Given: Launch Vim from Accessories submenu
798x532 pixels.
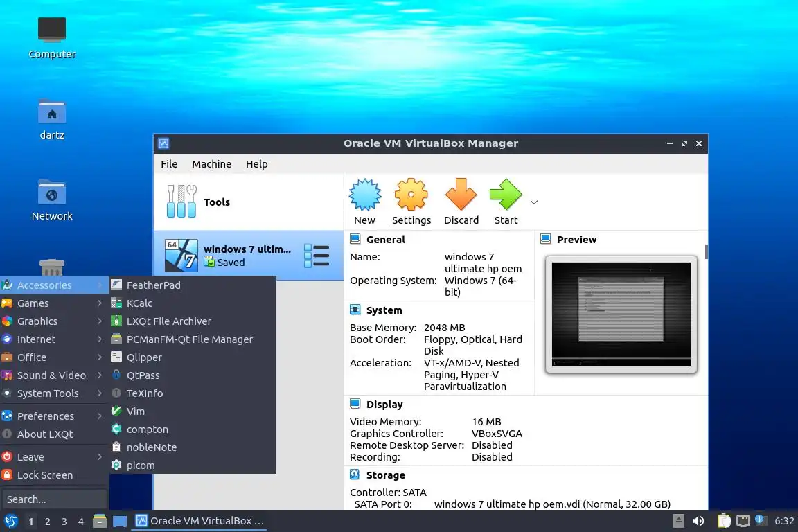Looking at the screenshot, I should coord(193,411).
